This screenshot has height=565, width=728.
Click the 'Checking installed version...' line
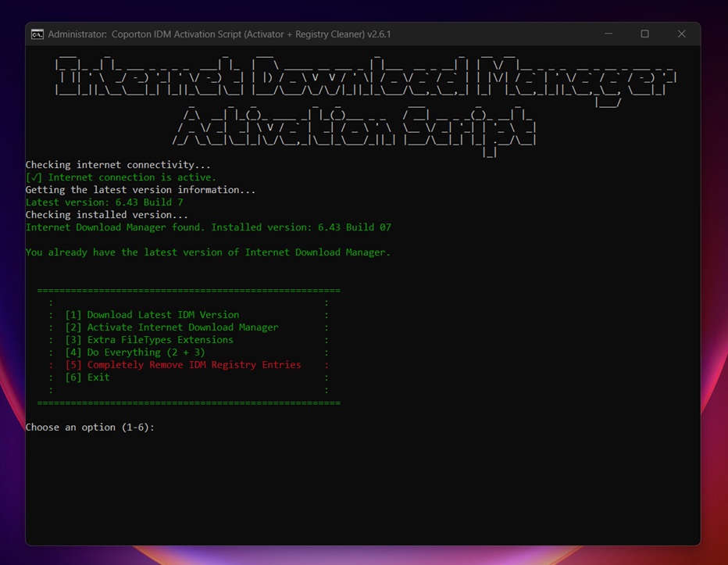pyautogui.click(x=107, y=215)
